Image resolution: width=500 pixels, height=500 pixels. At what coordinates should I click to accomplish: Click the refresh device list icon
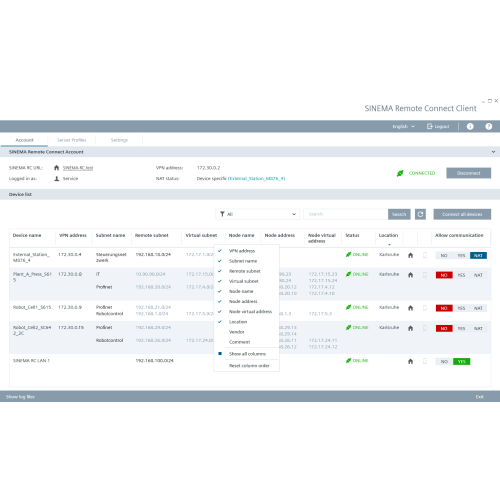(420, 214)
